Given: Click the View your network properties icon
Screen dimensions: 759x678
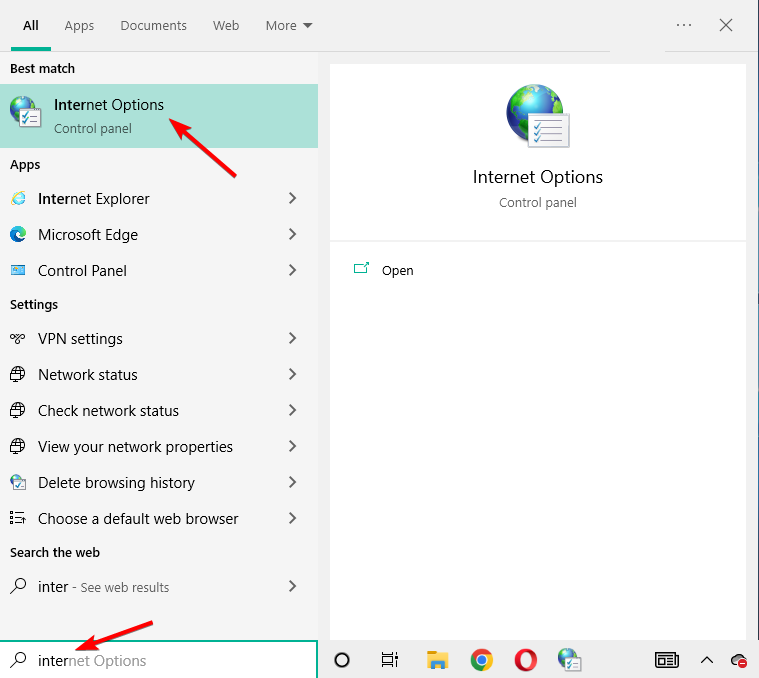Looking at the screenshot, I should (x=18, y=446).
